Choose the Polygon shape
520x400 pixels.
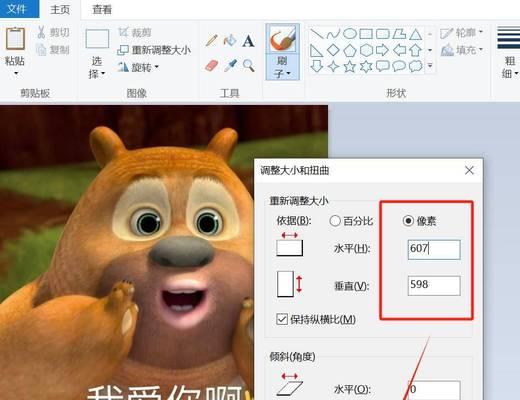(x=399, y=34)
